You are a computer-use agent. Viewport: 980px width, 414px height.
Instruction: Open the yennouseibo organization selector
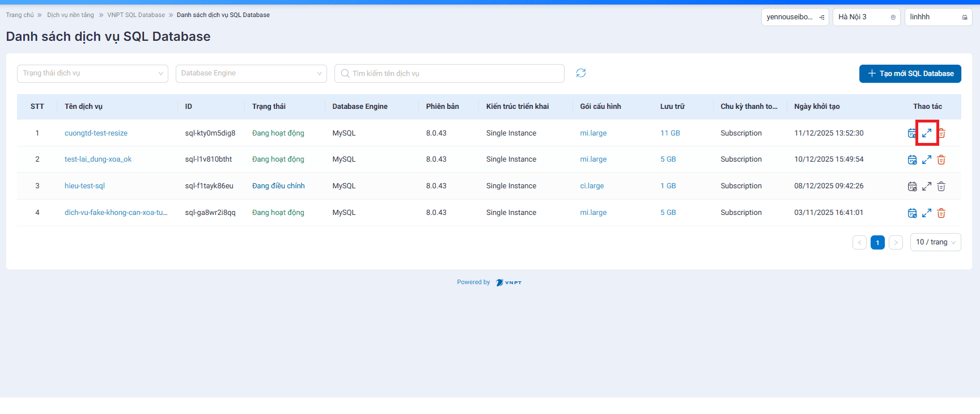[x=795, y=17]
